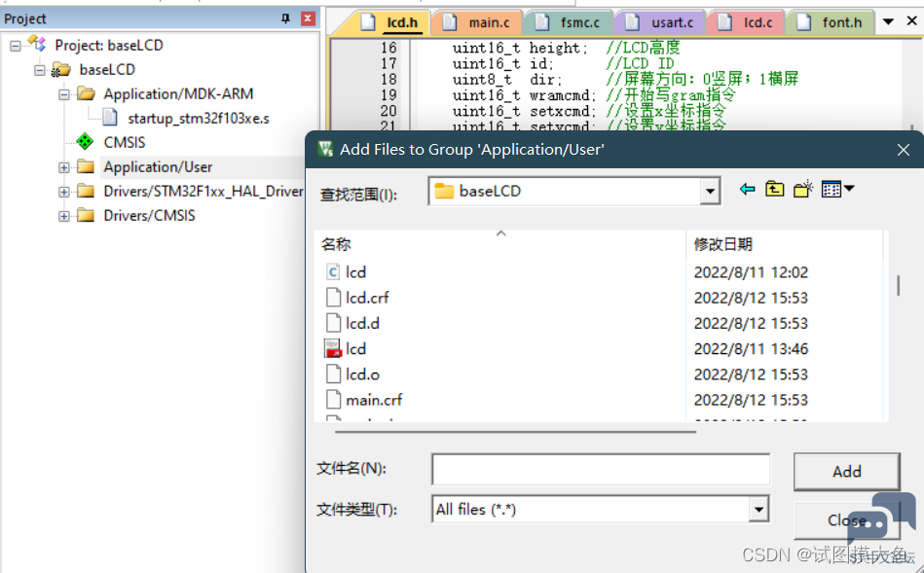Switch to the lcd.h tab
This screenshot has width=924, height=573.
(391, 22)
